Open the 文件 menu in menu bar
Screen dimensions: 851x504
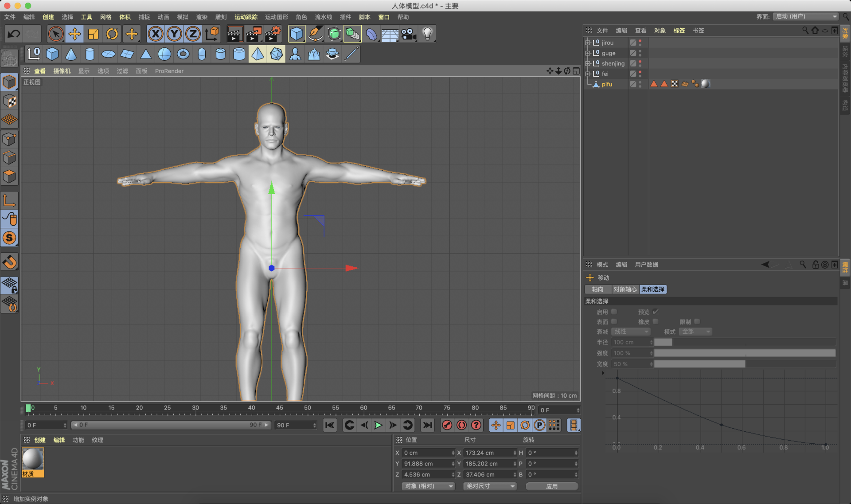[10, 17]
